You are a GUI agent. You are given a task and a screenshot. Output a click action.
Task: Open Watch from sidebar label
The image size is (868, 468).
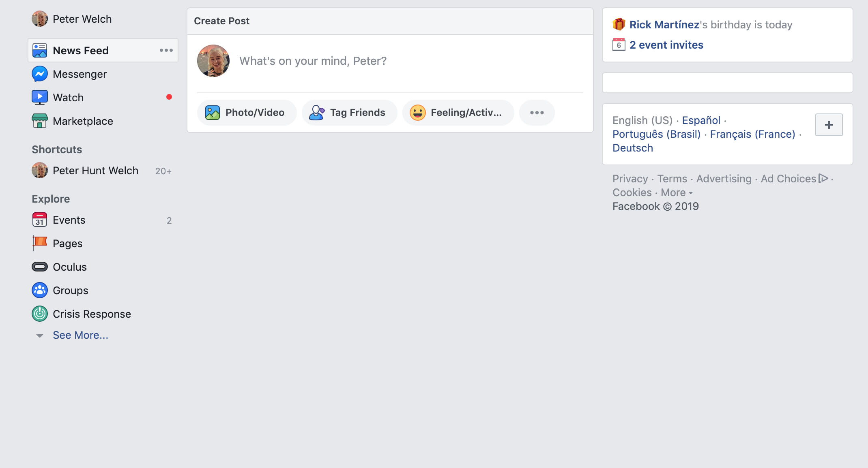[68, 98]
